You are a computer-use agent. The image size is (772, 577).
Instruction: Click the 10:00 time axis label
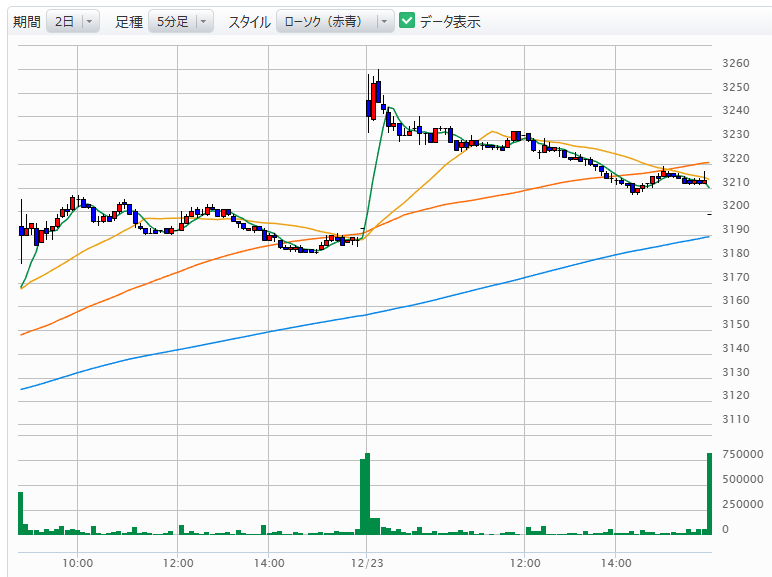point(77,563)
